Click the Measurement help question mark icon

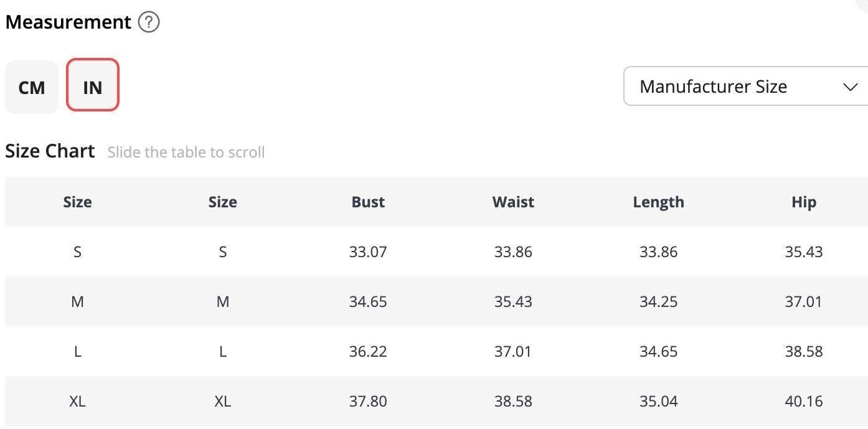[149, 22]
